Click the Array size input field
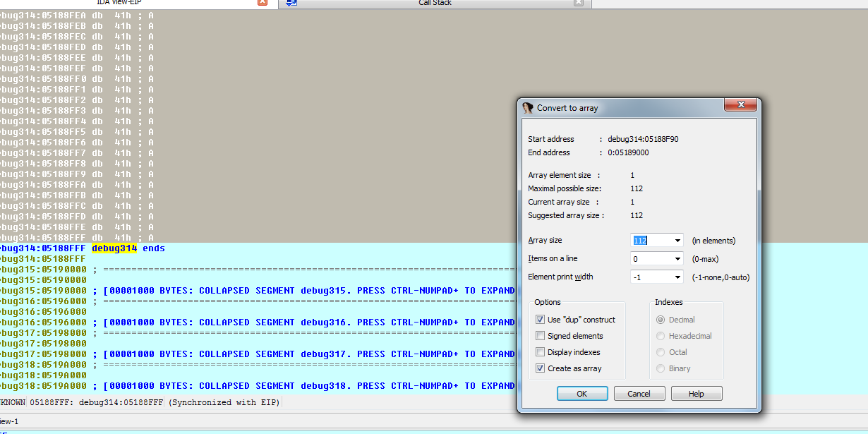 [651, 241]
